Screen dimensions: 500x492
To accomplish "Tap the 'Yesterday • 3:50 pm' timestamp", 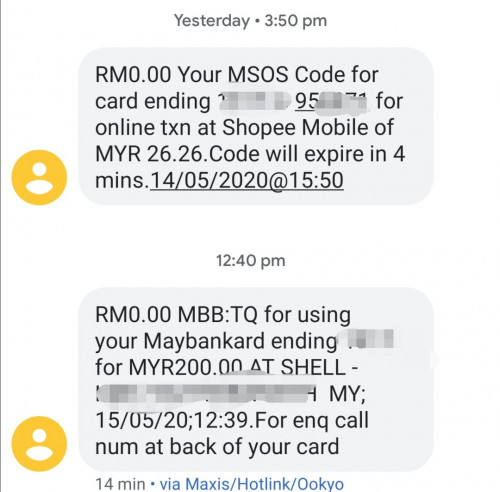I will pyautogui.click(x=250, y=21).
